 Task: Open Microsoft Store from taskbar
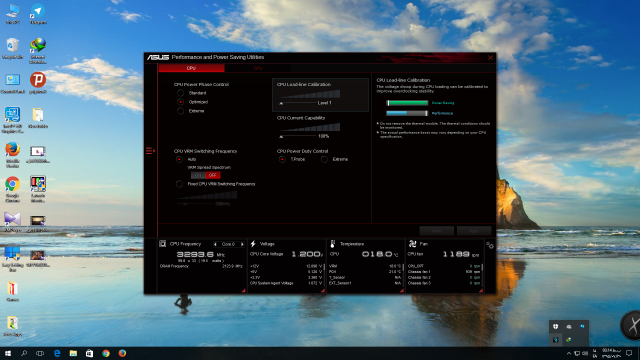point(89,353)
